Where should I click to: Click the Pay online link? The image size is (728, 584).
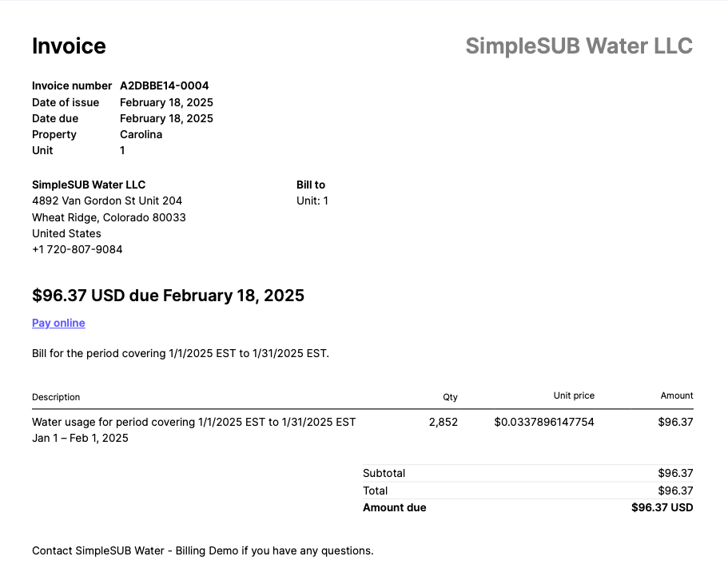coord(58,324)
